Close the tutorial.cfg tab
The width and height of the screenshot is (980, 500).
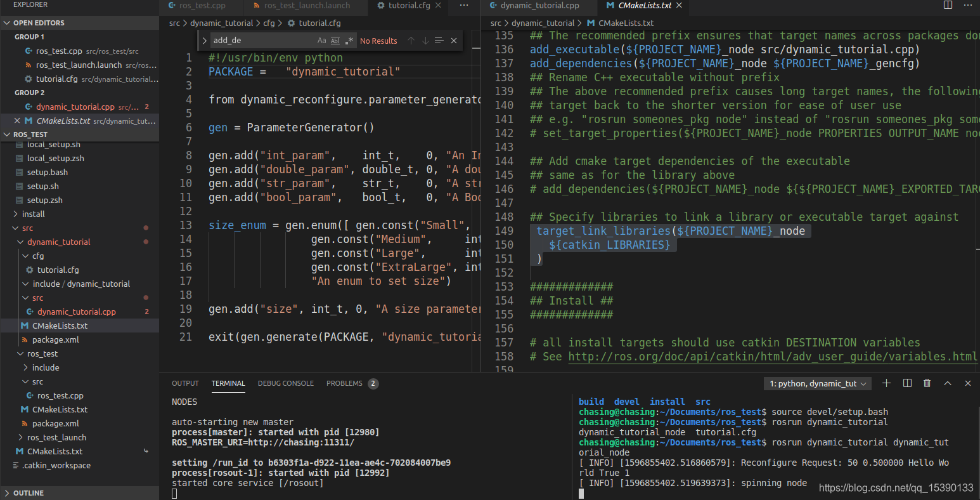[439, 5]
